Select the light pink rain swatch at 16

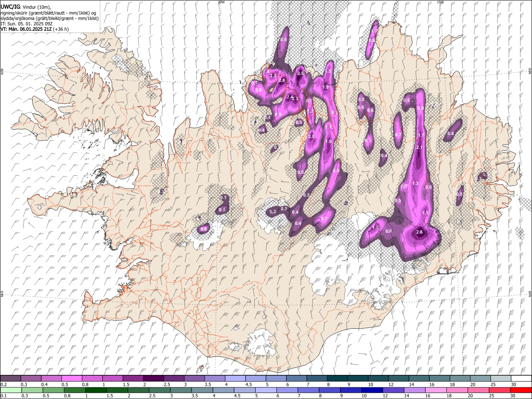click(435, 390)
